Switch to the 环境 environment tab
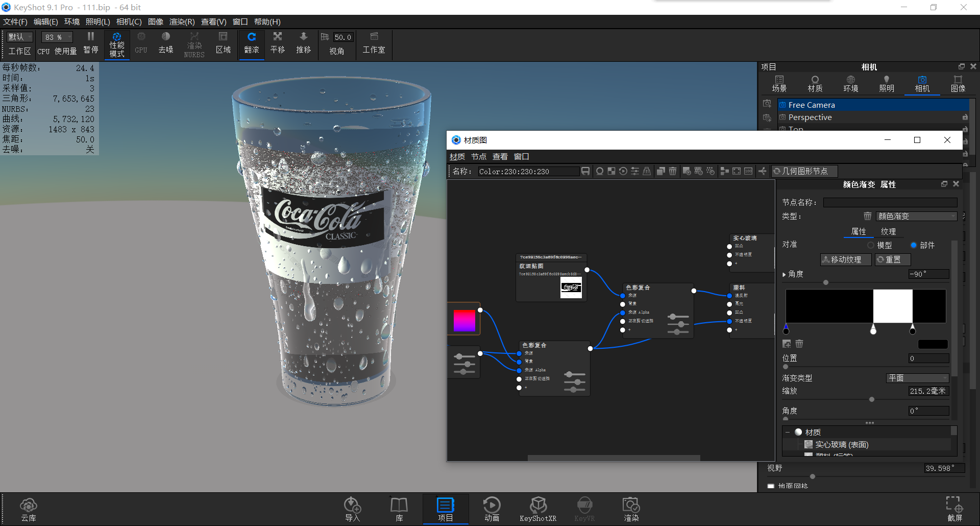 [850, 83]
